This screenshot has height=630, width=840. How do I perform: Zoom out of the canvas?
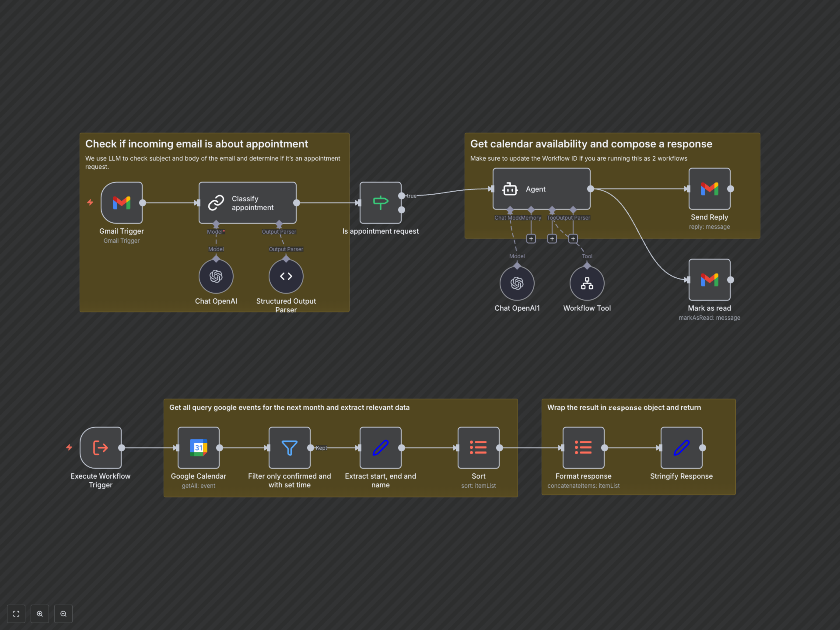(x=63, y=614)
